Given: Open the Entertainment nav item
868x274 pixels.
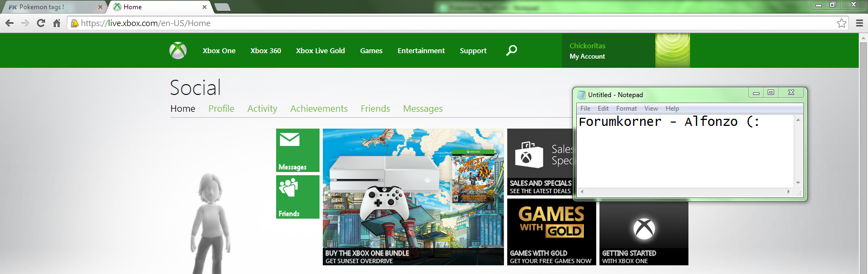Looking at the screenshot, I should tap(421, 50).
